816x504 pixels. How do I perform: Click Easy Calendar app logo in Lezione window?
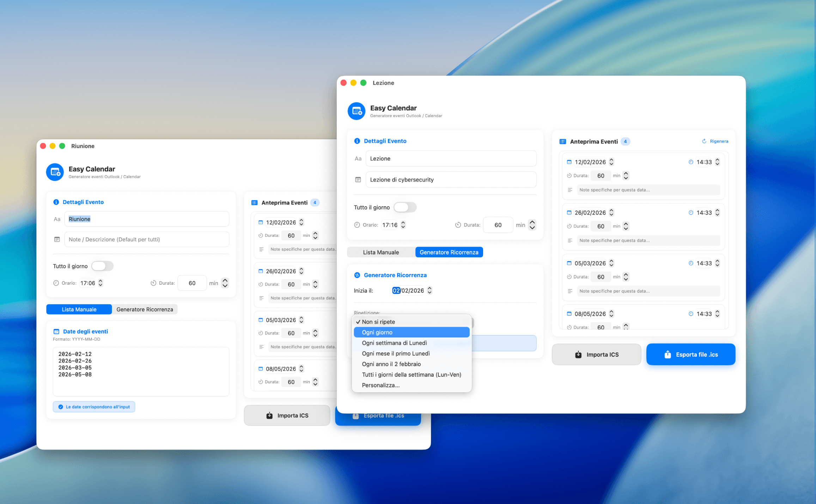tap(357, 111)
